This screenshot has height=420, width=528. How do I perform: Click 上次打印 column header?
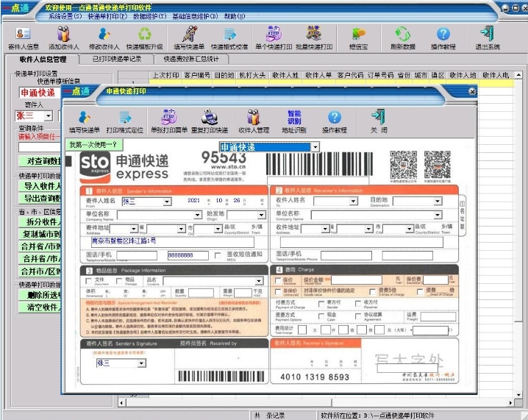[x=165, y=75]
